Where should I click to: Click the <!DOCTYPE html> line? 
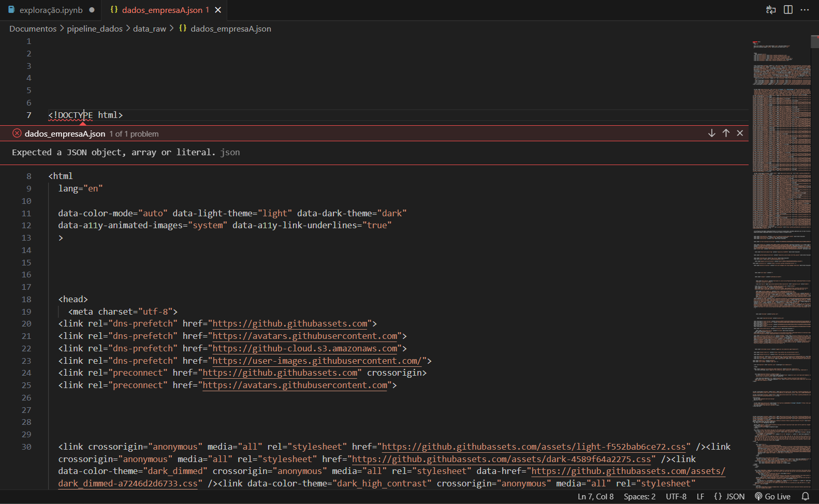coord(85,115)
